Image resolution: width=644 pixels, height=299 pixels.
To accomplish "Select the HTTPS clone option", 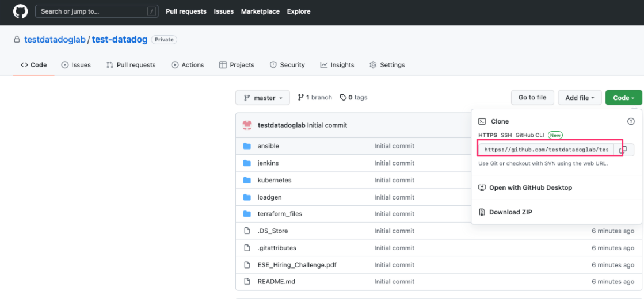I will (x=487, y=135).
